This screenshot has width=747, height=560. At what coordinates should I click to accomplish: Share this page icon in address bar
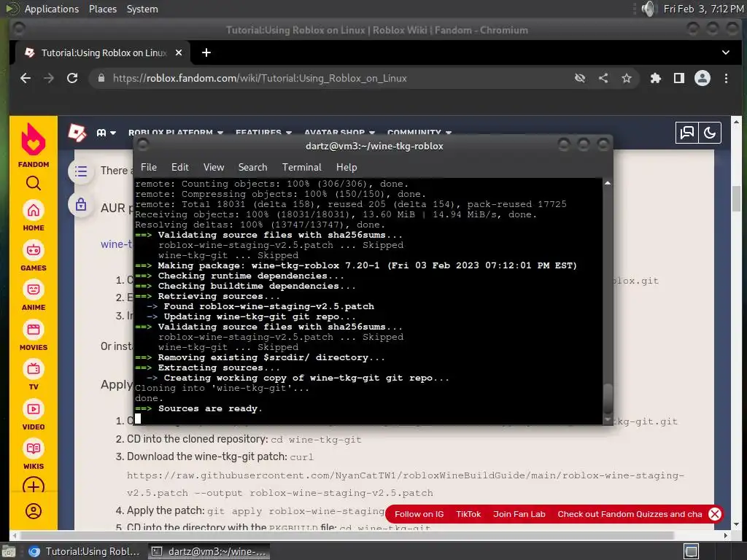(603, 78)
